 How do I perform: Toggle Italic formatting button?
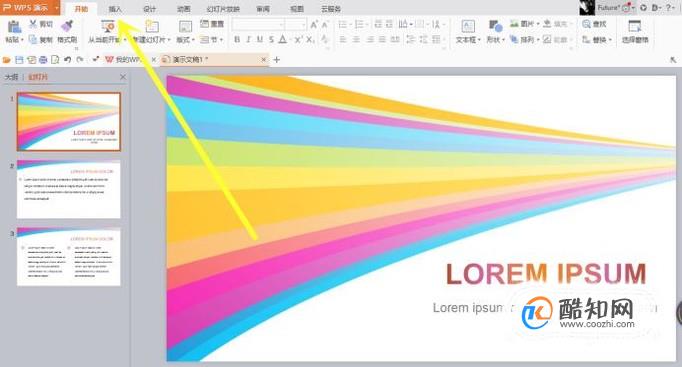[x=248, y=40]
